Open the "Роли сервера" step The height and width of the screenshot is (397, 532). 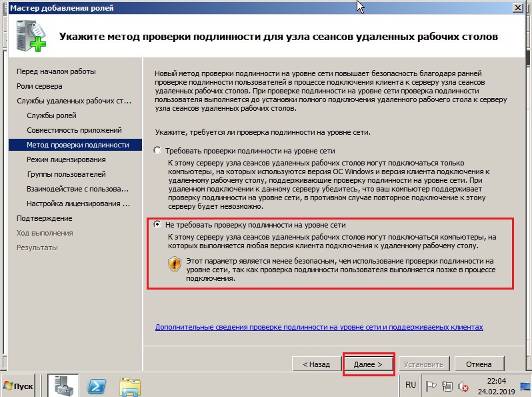[39, 86]
